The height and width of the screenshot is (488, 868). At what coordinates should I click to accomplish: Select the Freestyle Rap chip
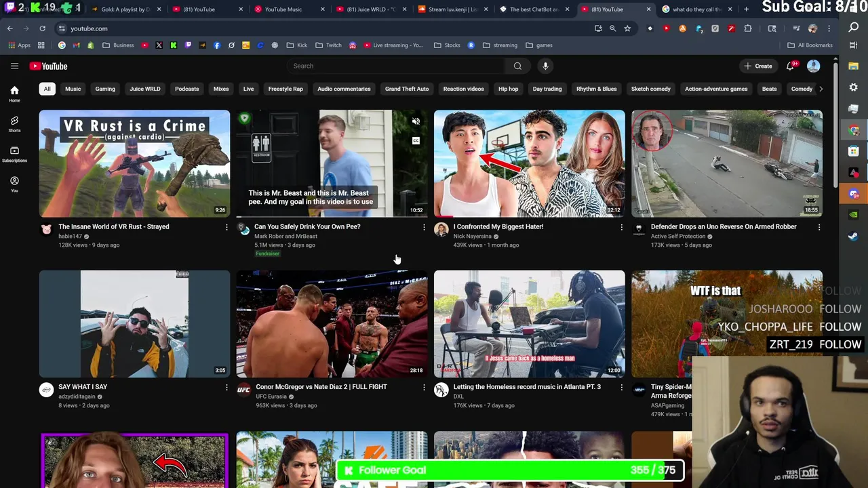tap(285, 89)
